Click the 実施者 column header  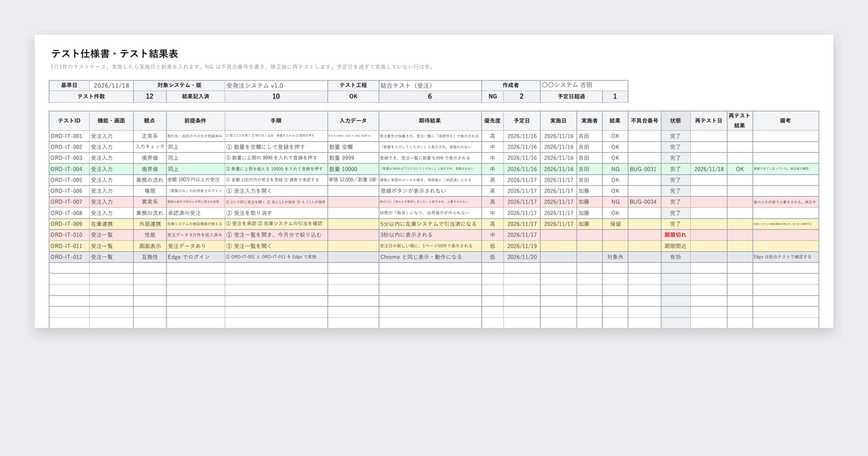590,121
